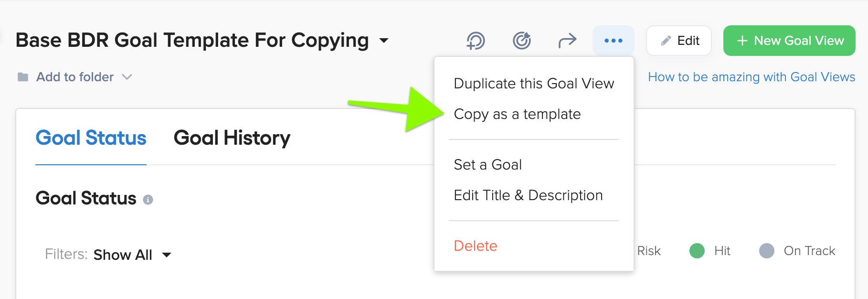Choose Copy as a template from the menu
Viewport: 868px width, 299px height.
tap(518, 114)
